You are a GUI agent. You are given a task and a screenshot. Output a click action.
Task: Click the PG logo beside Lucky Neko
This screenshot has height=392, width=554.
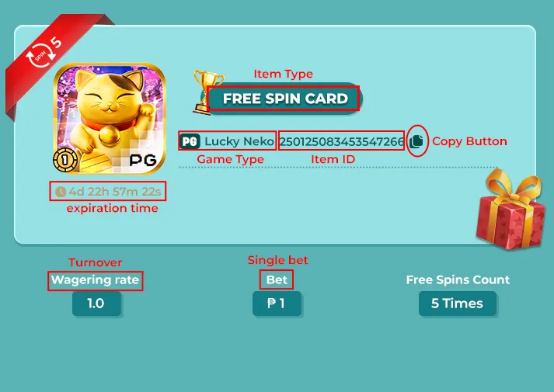[x=190, y=141]
